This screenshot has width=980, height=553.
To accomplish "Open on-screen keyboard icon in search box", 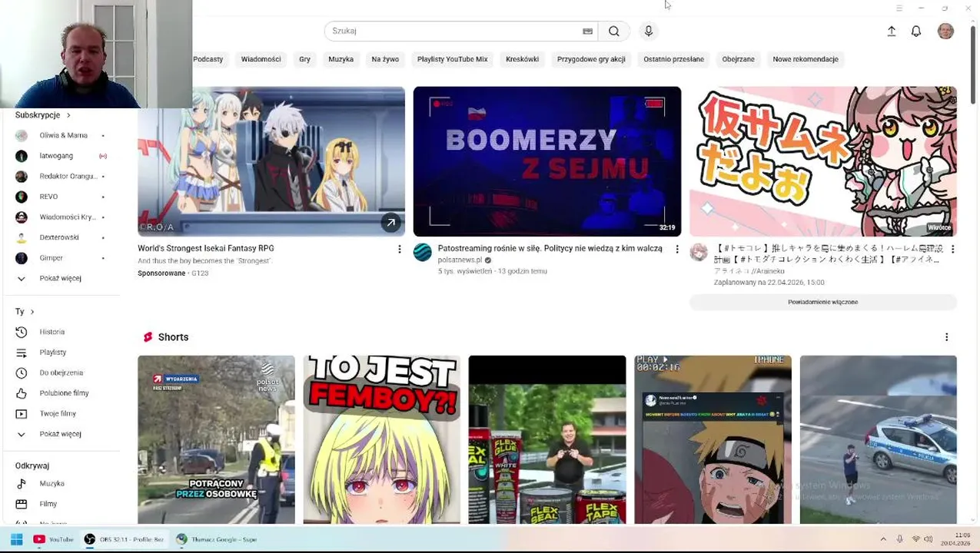I will (x=587, y=31).
